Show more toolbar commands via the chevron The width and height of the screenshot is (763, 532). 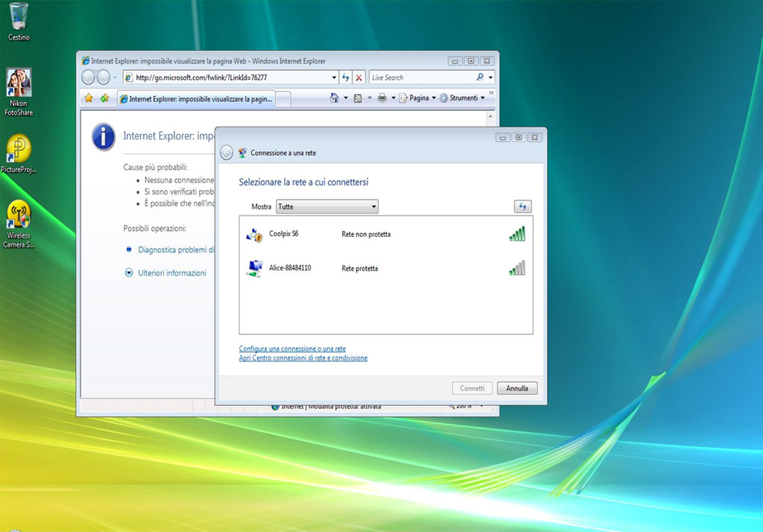click(491, 92)
